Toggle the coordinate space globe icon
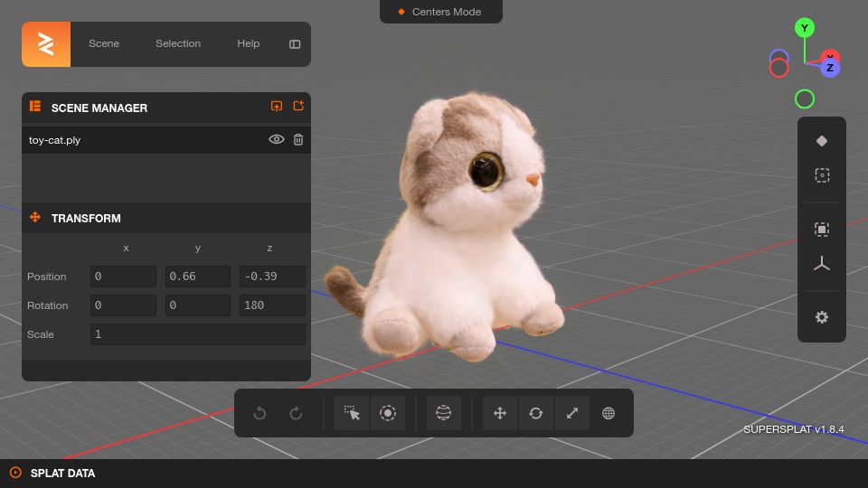Image resolution: width=868 pixels, height=488 pixels. [609, 413]
